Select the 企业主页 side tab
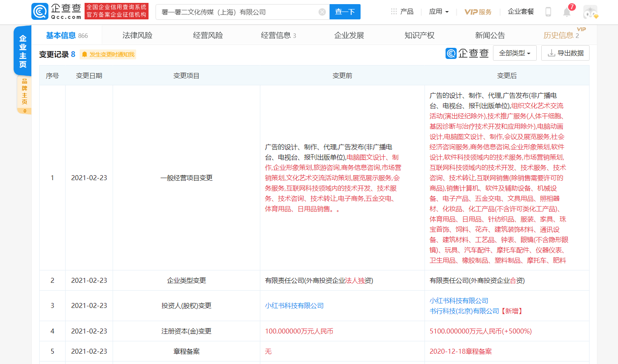 click(x=23, y=51)
